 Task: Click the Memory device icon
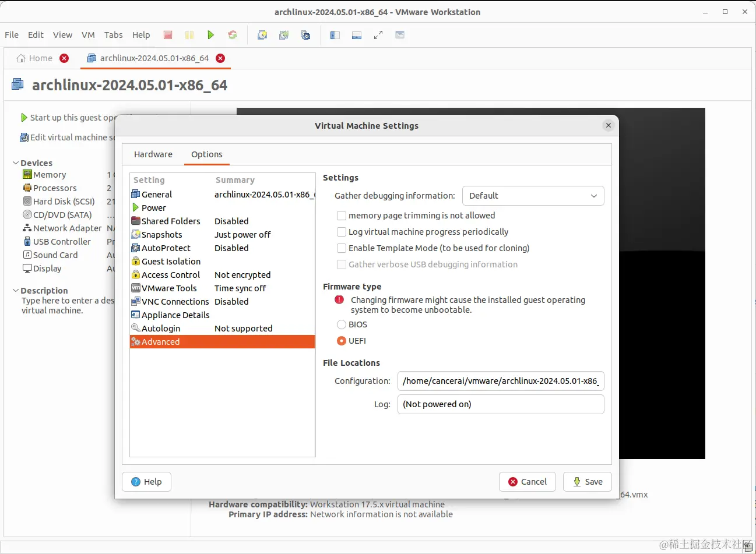pyautogui.click(x=27, y=175)
